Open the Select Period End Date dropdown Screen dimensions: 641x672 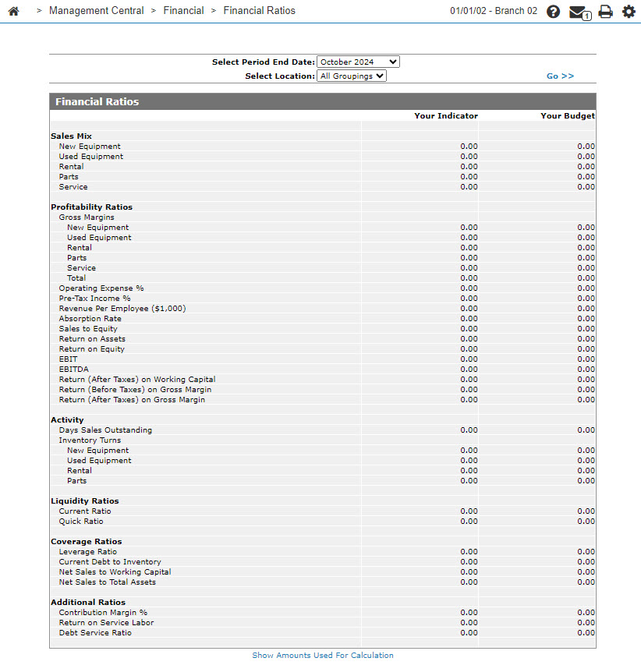[358, 62]
